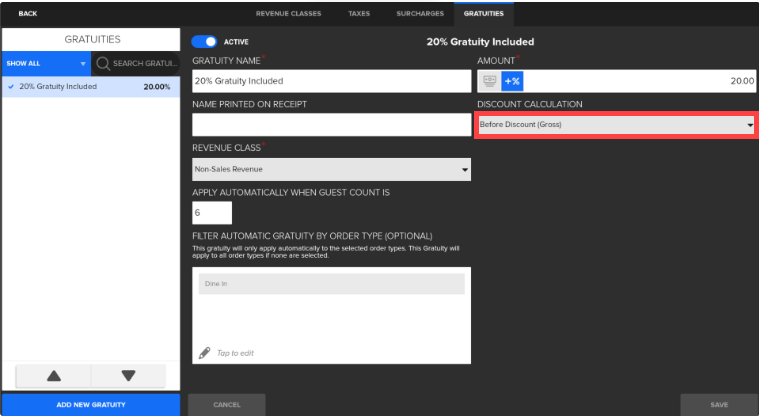The width and height of the screenshot is (759, 417).
Task: Click the Cancel button
Action: click(x=227, y=405)
